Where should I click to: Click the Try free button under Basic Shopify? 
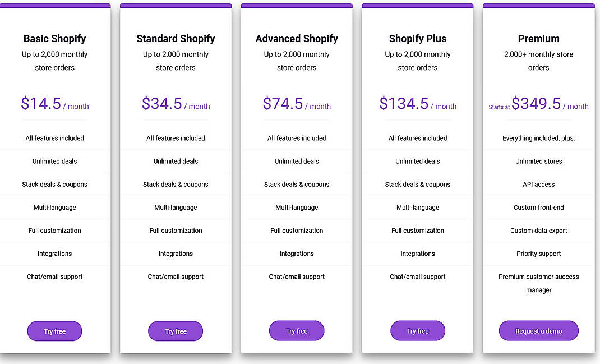point(54,331)
